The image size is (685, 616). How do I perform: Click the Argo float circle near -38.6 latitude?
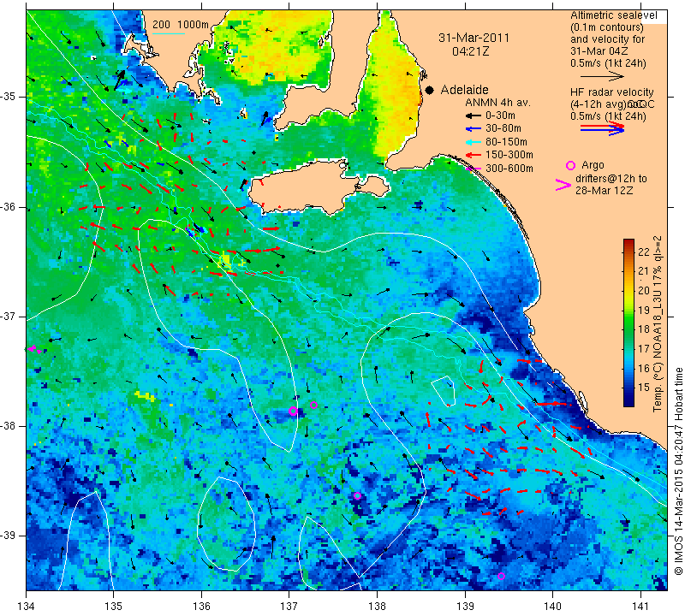357,495
